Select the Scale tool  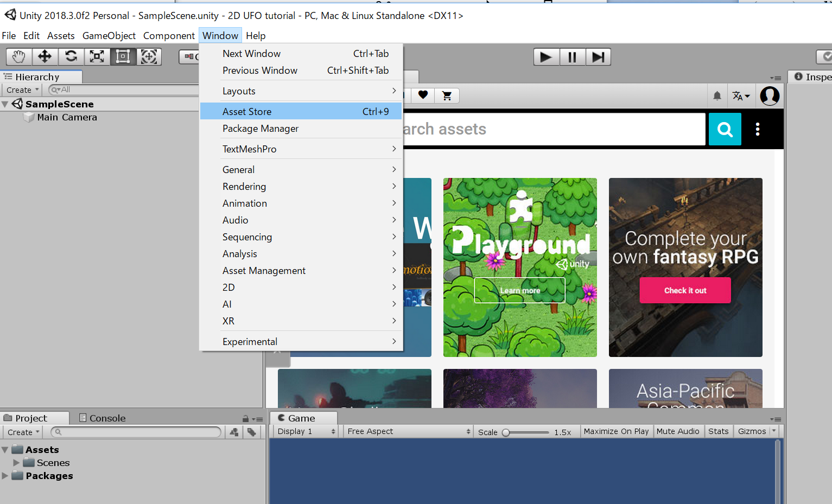[97, 56]
